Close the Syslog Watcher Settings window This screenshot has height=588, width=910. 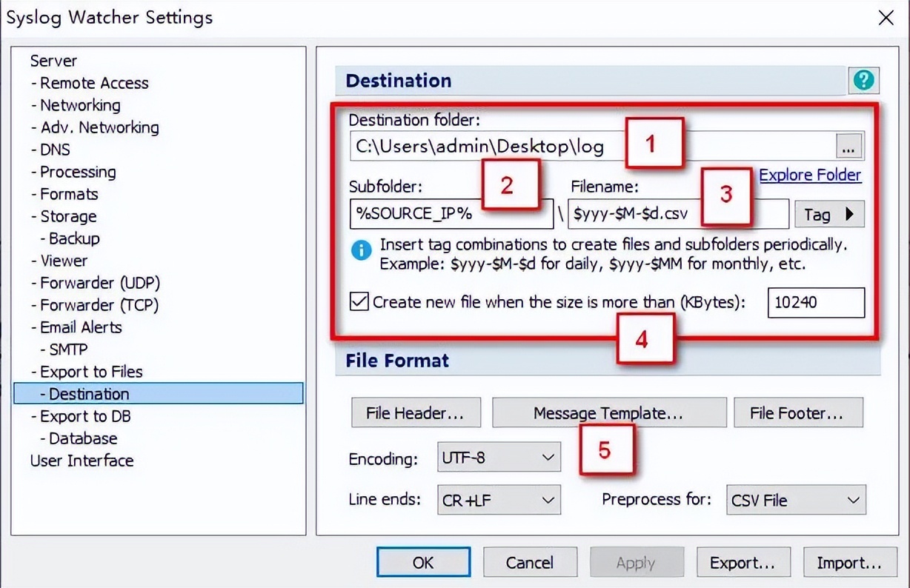pos(886,19)
